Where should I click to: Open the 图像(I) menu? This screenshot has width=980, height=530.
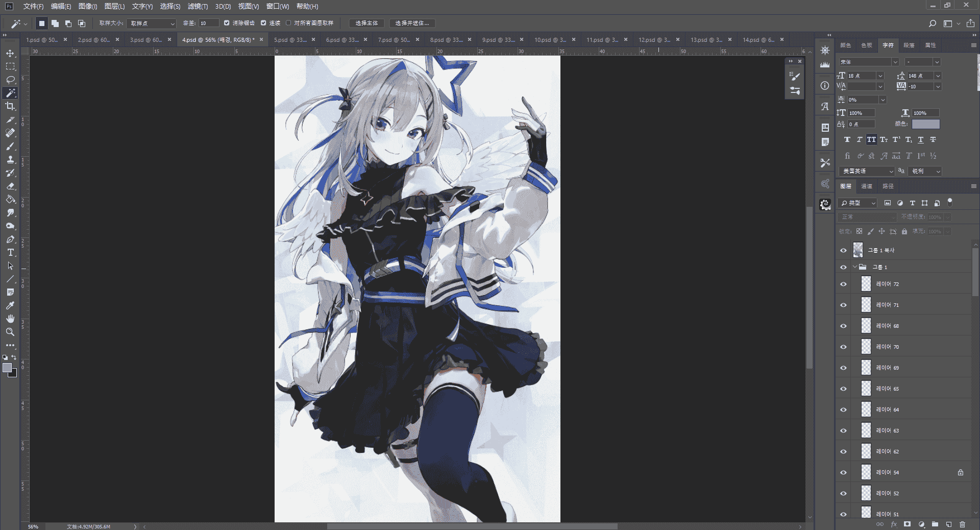click(x=88, y=6)
